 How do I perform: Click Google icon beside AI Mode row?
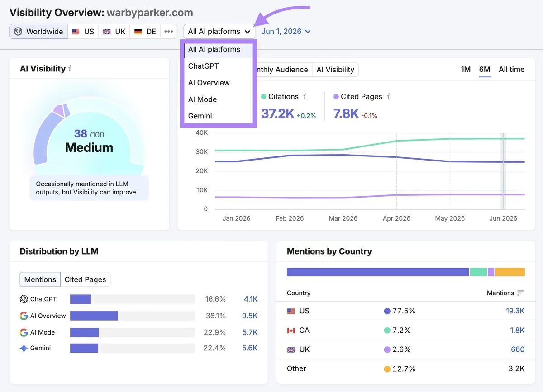click(24, 332)
